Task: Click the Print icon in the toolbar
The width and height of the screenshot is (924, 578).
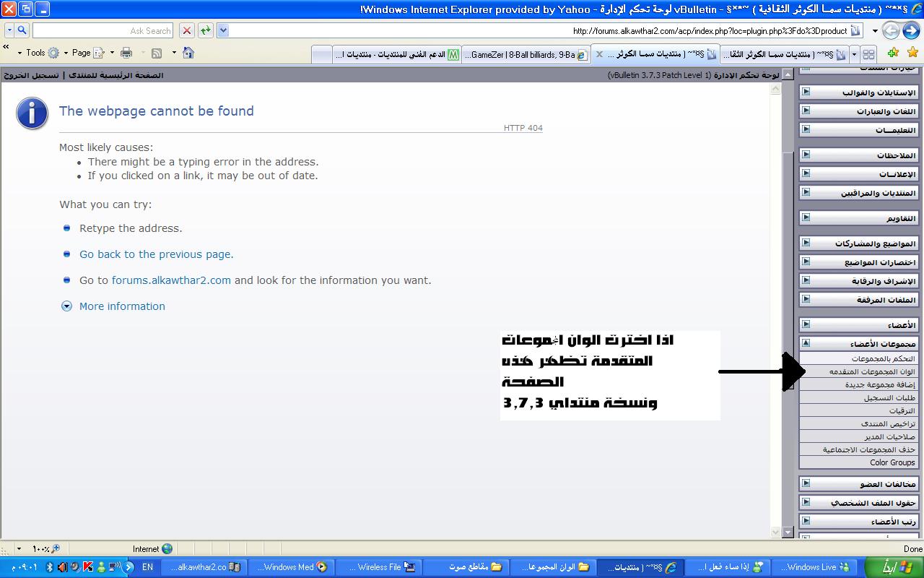Action: tap(126, 53)
